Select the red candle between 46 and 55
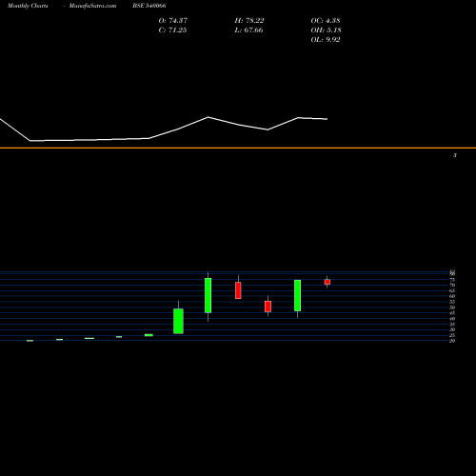476x476 pixels. (268, 307)
